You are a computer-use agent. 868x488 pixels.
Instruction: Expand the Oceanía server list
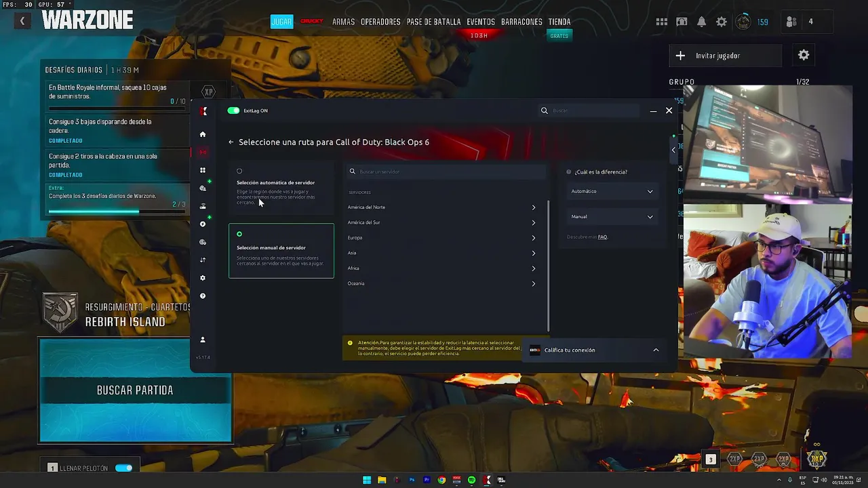[x=441, y=283]
